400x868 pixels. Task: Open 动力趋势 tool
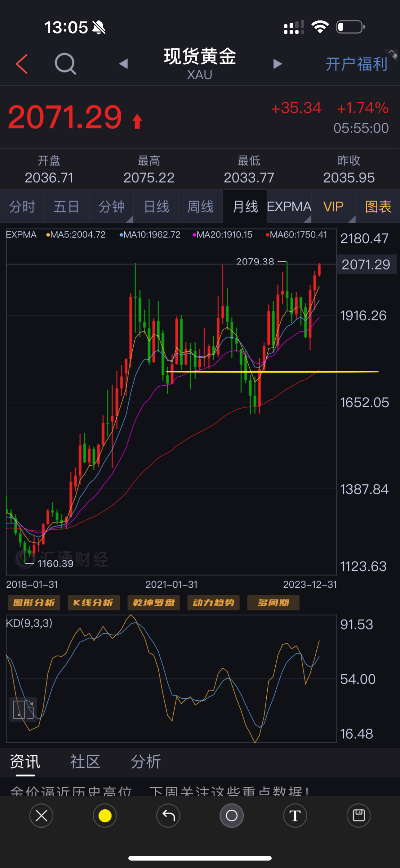pos(213,603)
